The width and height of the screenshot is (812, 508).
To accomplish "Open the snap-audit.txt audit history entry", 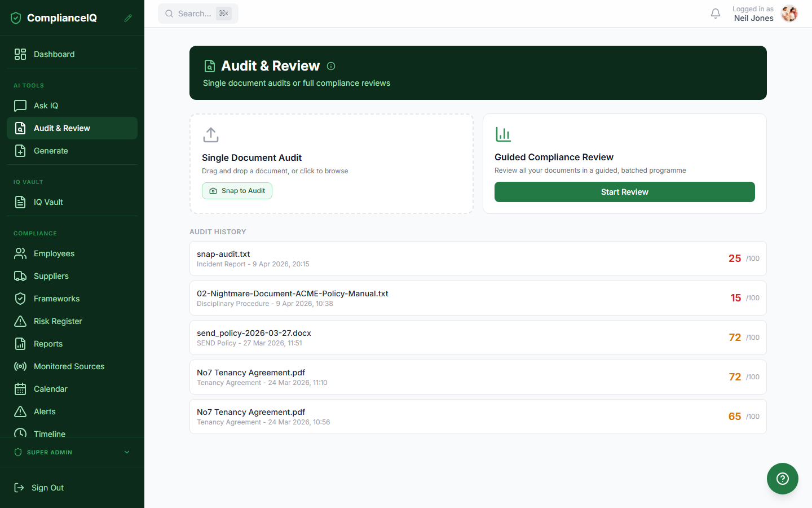I will [478, 259].
